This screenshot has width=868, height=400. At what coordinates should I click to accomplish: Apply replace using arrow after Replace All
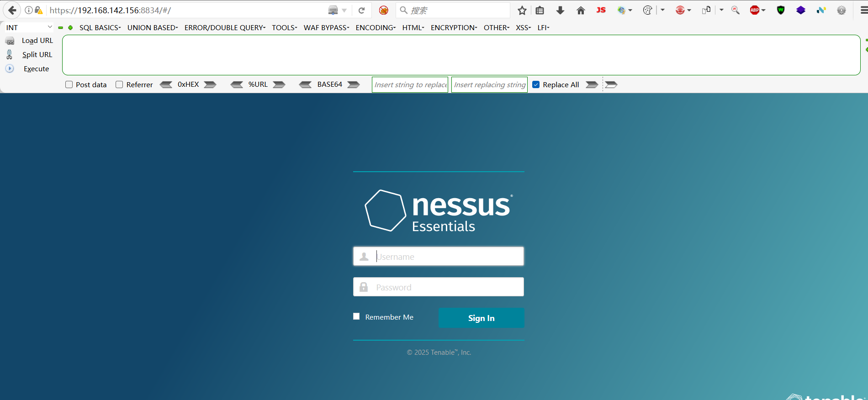(x=592, y=84)
